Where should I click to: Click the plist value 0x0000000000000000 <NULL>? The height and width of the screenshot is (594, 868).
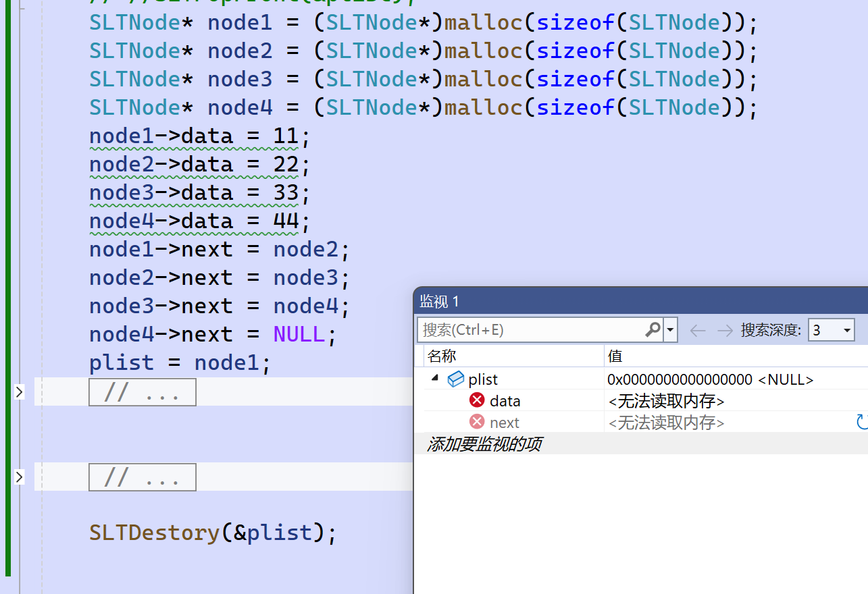[x=711, y=379]
